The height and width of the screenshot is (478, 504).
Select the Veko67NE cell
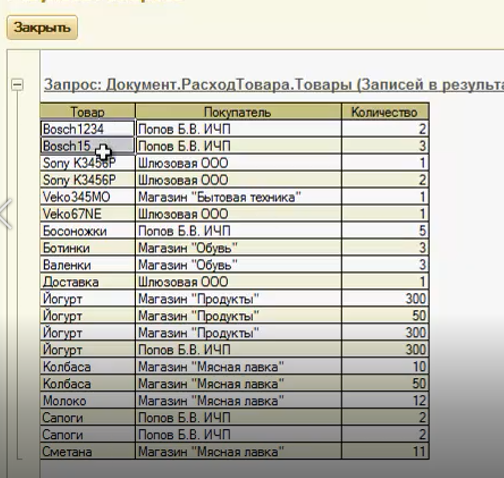pos(88,214)
